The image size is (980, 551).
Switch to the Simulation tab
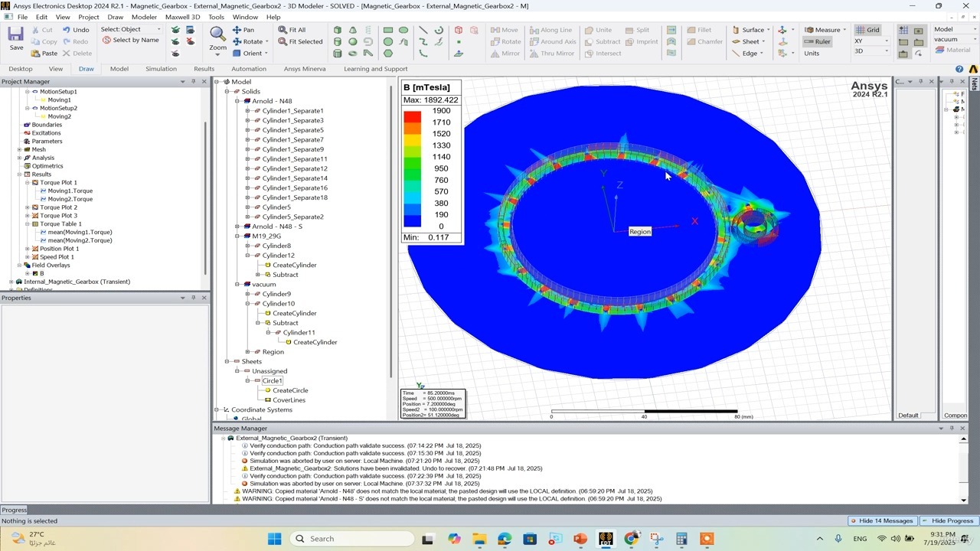pyautogui.click(x=161, y=69)
